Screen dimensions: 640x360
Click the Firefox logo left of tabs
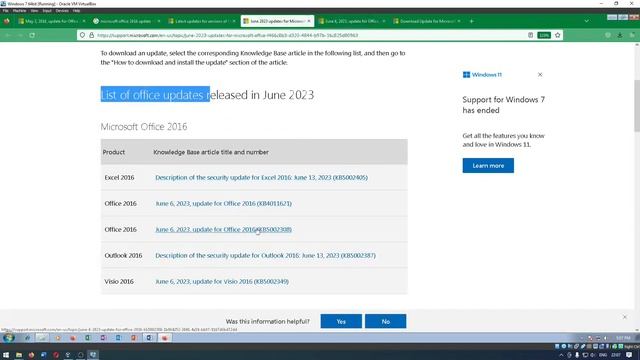point(7,21)
